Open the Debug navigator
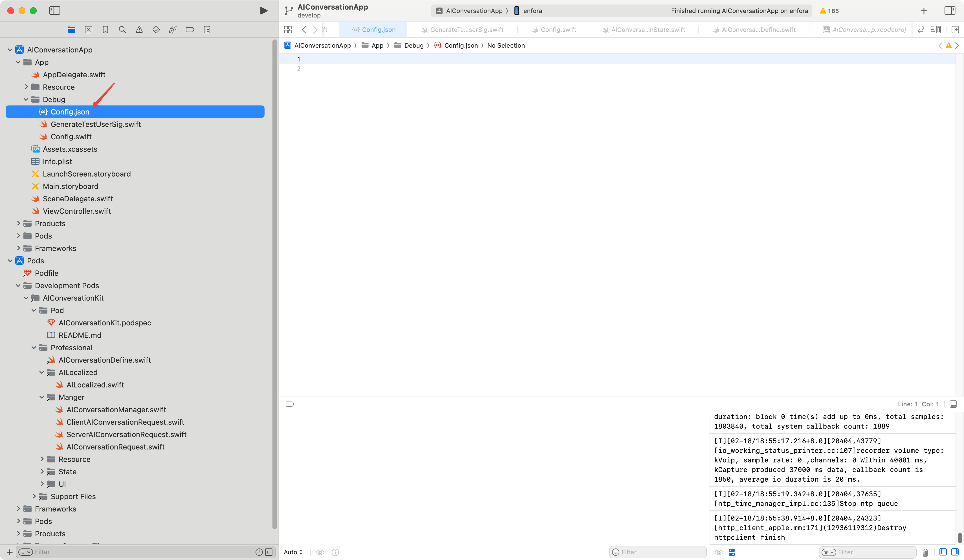 point(173,29)
